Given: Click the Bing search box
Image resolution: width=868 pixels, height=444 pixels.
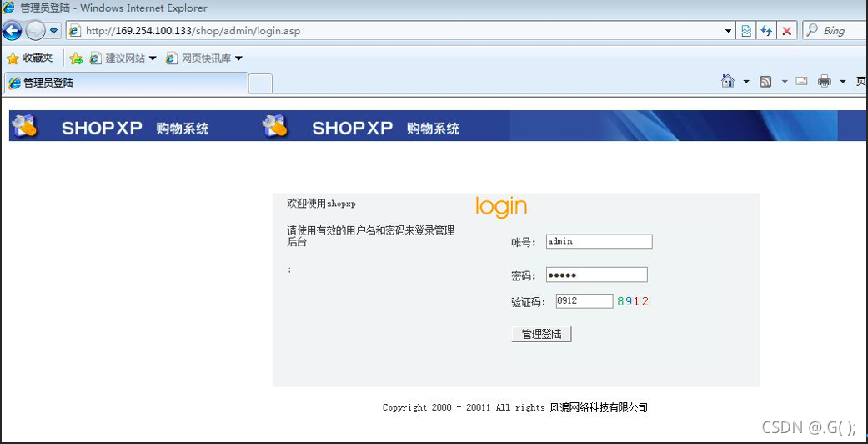Looking at the screenshot, I should (x=835, y=31).
